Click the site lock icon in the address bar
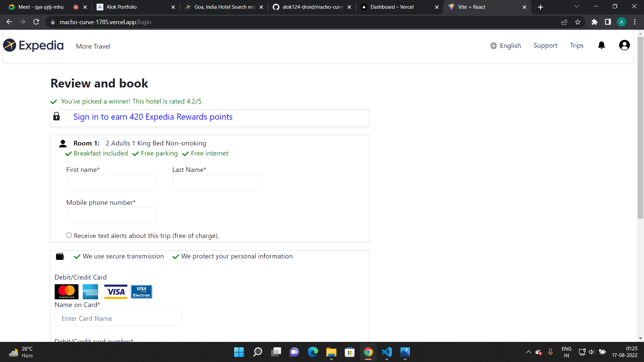The width and height of the screenshot is (644, 362). (52, 22)
